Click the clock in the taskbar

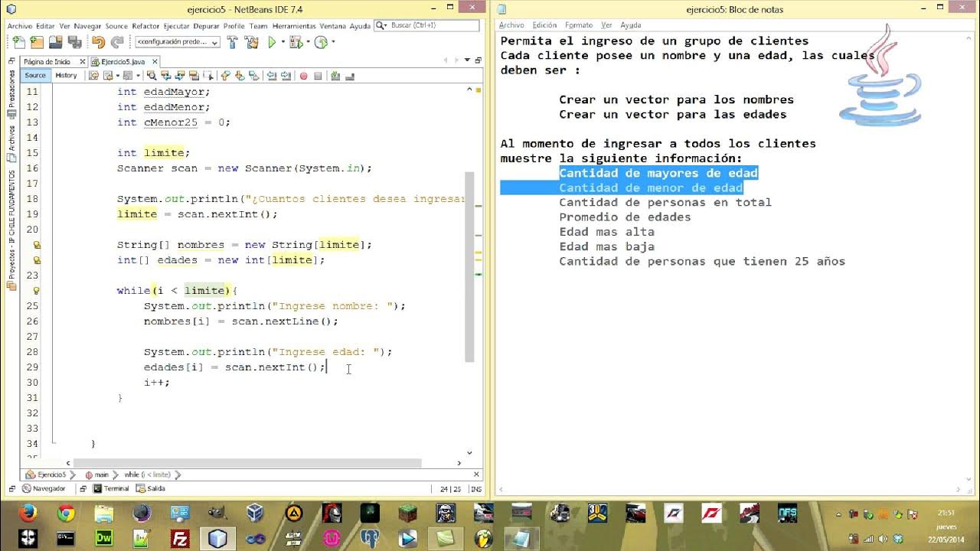click(x=946, y=527)
